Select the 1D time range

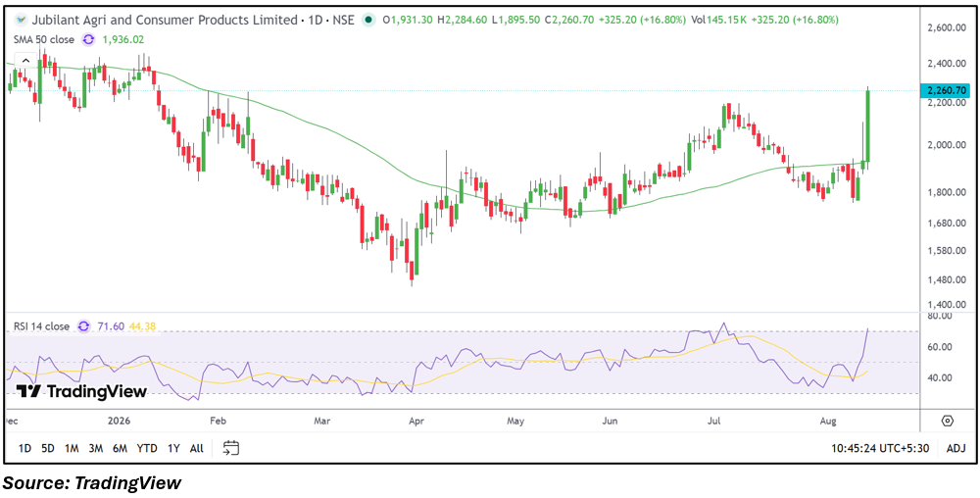25,448
